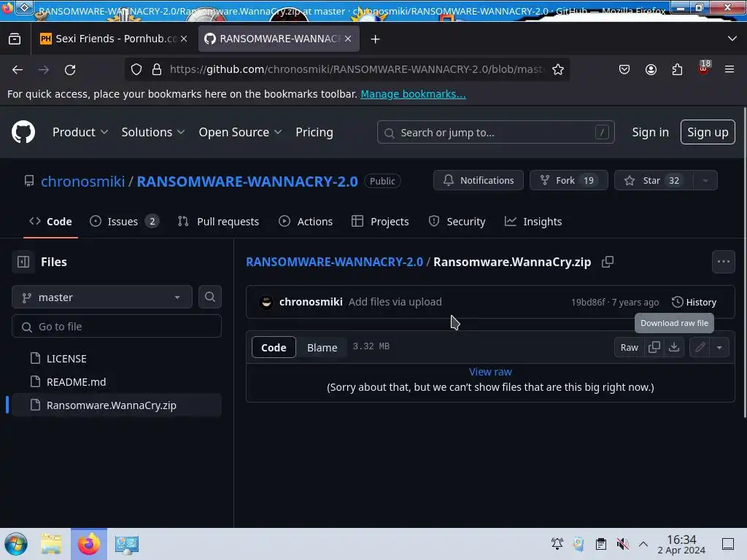
Task: Focus the Go to file input
Action: point(117,326)
